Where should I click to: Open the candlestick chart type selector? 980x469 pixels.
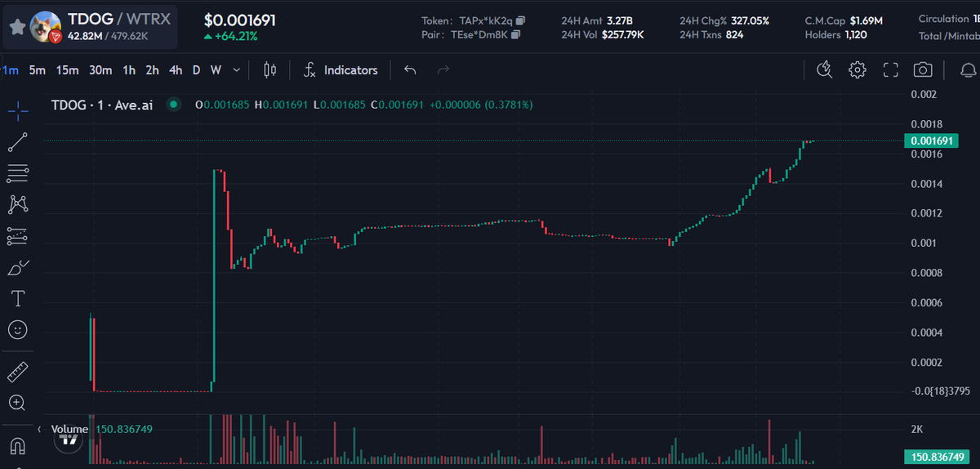pyautogui.click(x=270, y=70)
